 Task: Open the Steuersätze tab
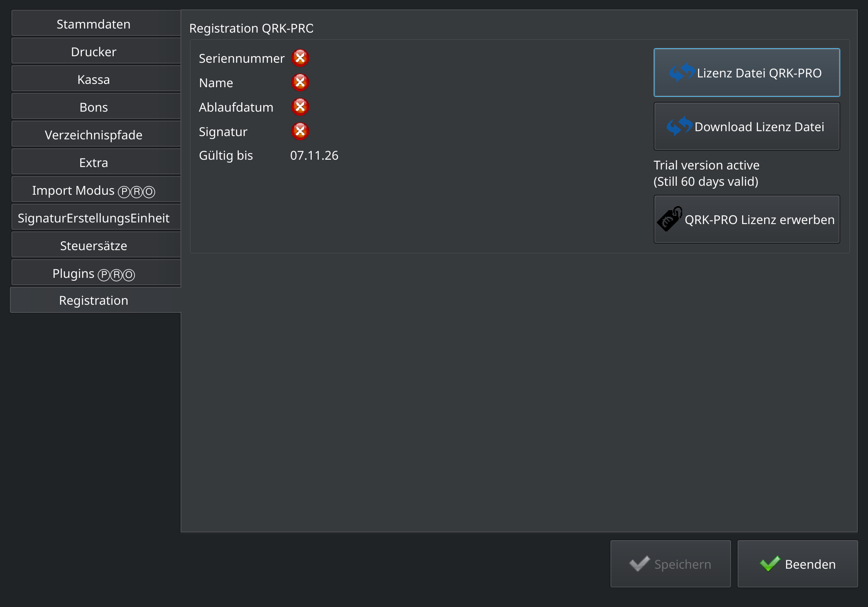96,246
